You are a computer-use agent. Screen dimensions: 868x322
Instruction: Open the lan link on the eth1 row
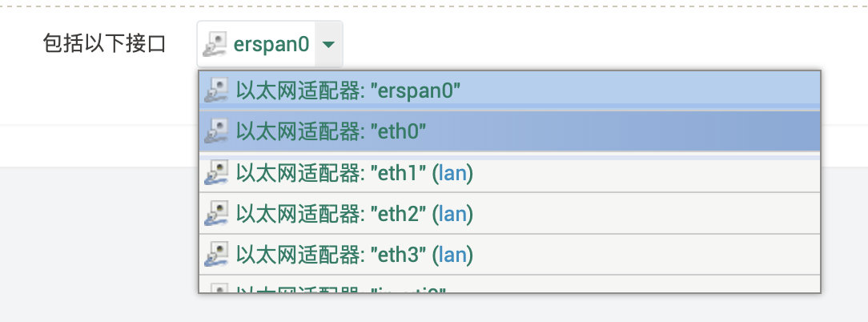[452, 172]
